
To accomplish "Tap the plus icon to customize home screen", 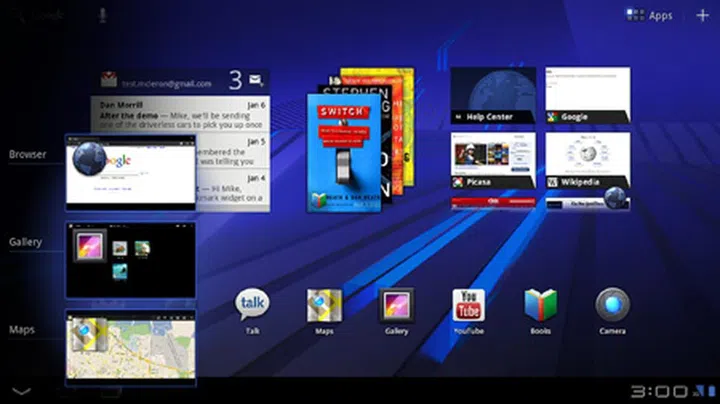I will pos(703,16).
